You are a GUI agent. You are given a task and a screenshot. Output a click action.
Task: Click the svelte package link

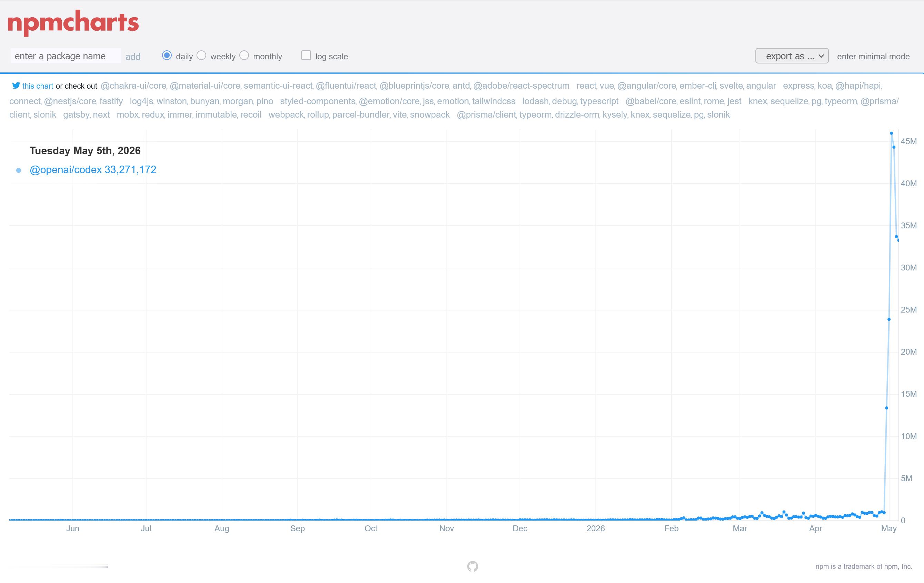pos(730,86)
